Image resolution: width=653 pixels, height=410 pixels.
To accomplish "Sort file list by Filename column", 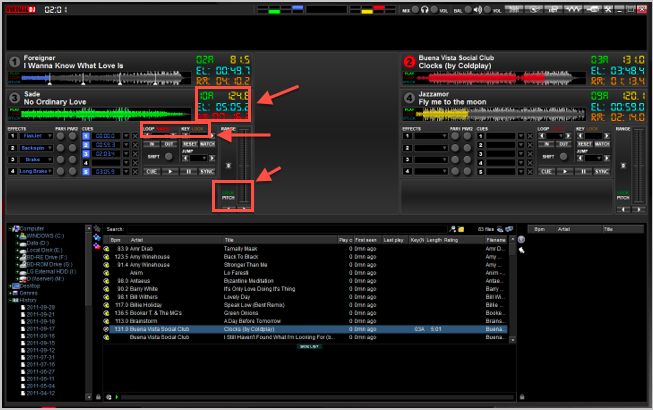I will pyautogui.click(x=496, y=240).
